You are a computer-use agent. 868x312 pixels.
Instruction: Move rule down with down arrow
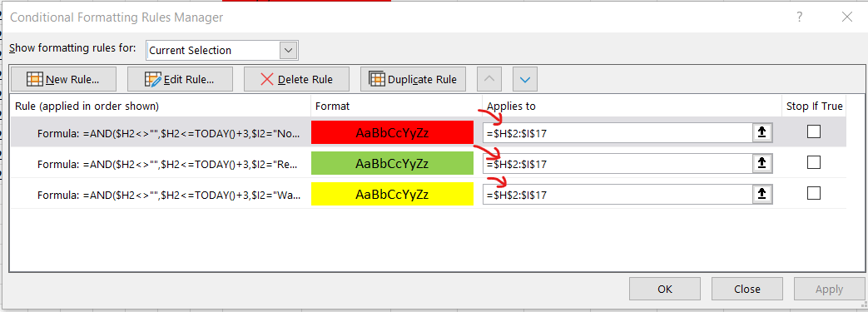[525, 79]
